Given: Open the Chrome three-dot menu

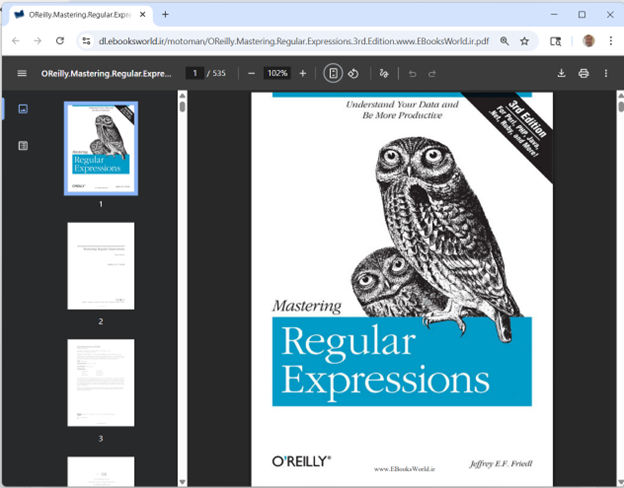Looking at the screenshot, I should tap(610, 41).
